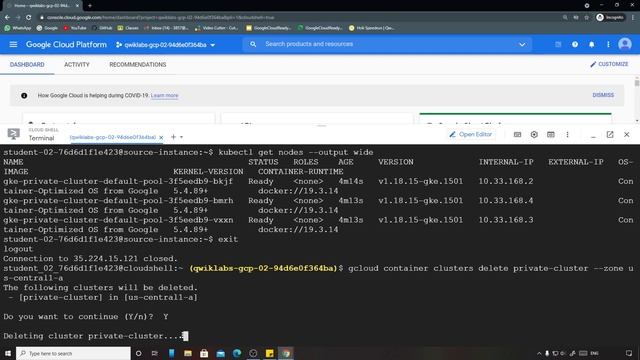Follow the COVID-19 Learn more link

point(164,96)
